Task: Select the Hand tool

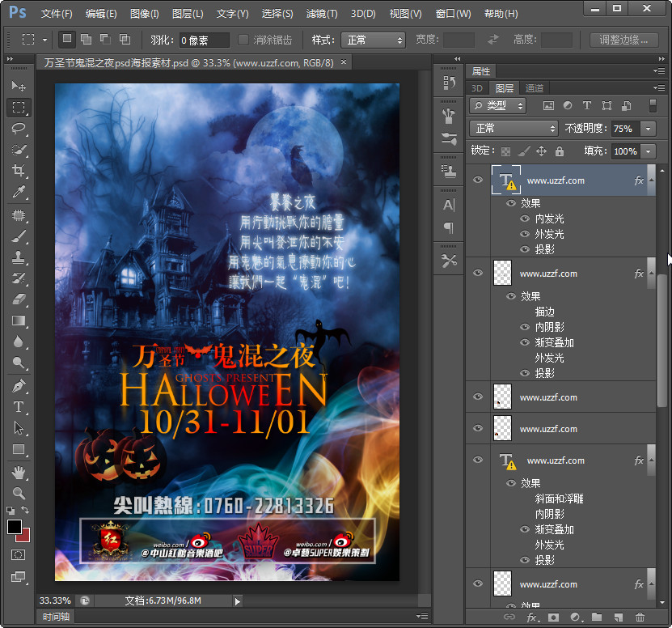Action: click(x=18, y=472)
